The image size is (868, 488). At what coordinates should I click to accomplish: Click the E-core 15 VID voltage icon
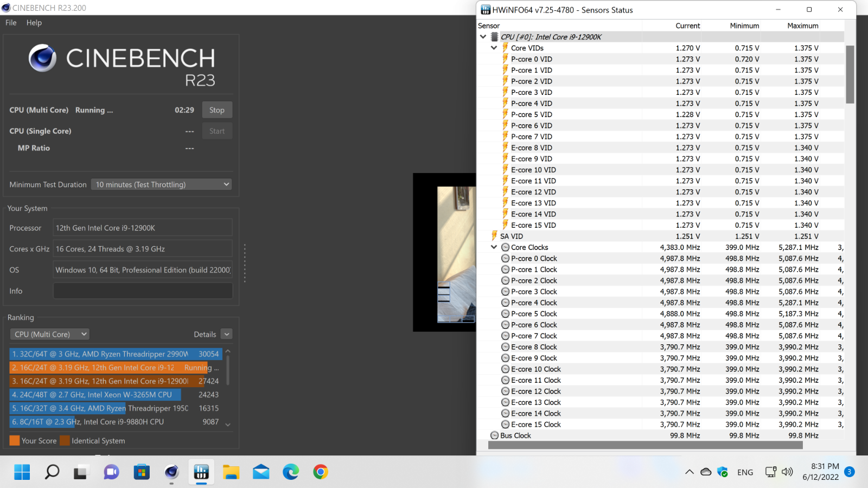coord(505,225)
